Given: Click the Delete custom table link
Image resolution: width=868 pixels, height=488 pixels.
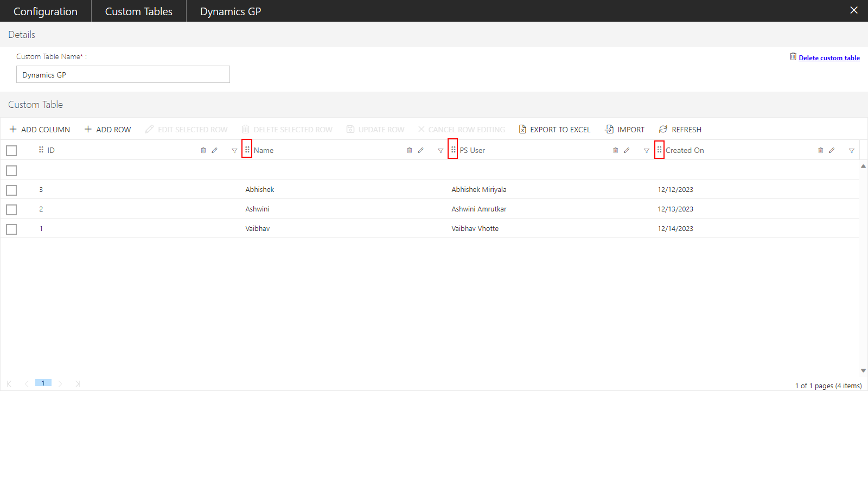Looking at the screenshot, I should click(829, 58).
